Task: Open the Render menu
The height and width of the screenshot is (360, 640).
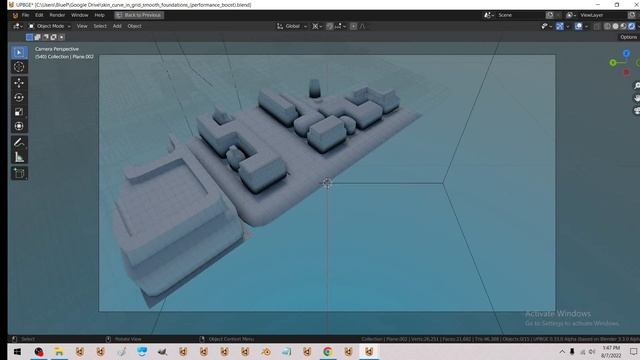Action: (x=57, y=15)
